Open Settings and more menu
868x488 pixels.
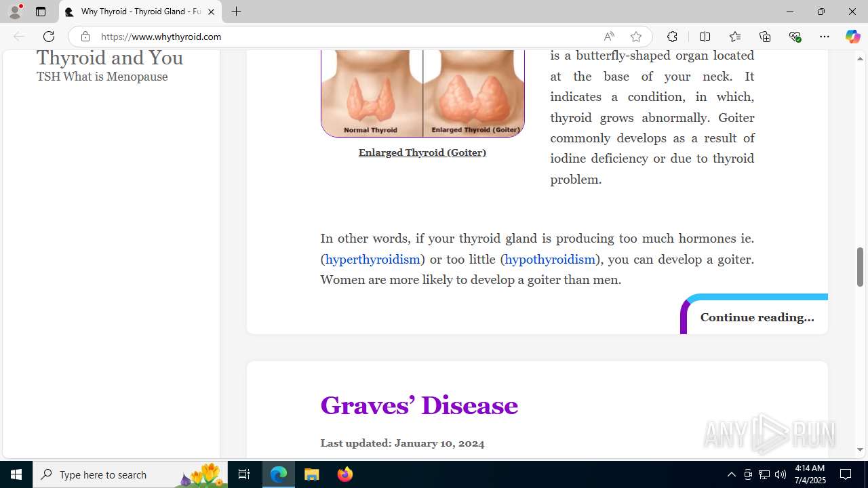825,37
